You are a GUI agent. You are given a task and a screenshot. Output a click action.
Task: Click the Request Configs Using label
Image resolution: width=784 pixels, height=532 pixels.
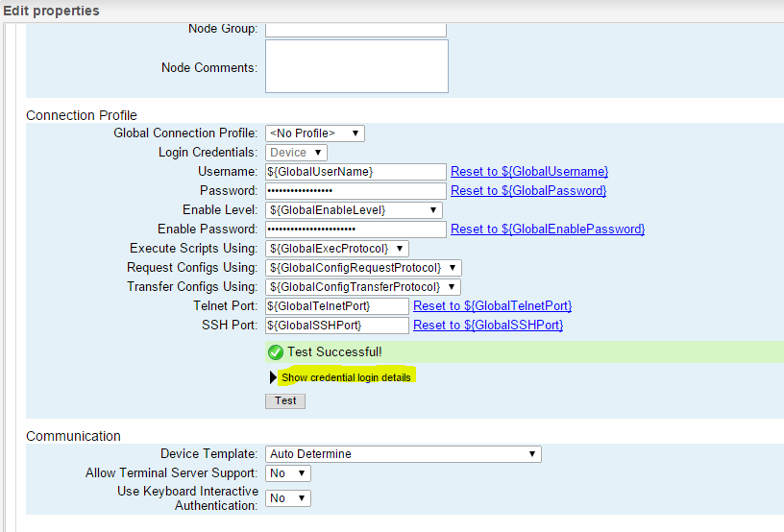192,267
